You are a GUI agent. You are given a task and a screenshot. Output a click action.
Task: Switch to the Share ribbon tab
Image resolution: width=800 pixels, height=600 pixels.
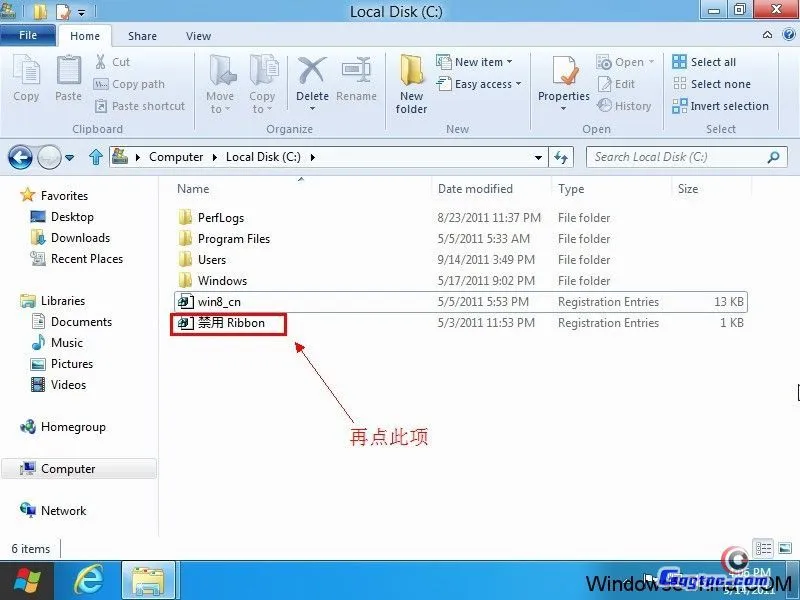142,36
